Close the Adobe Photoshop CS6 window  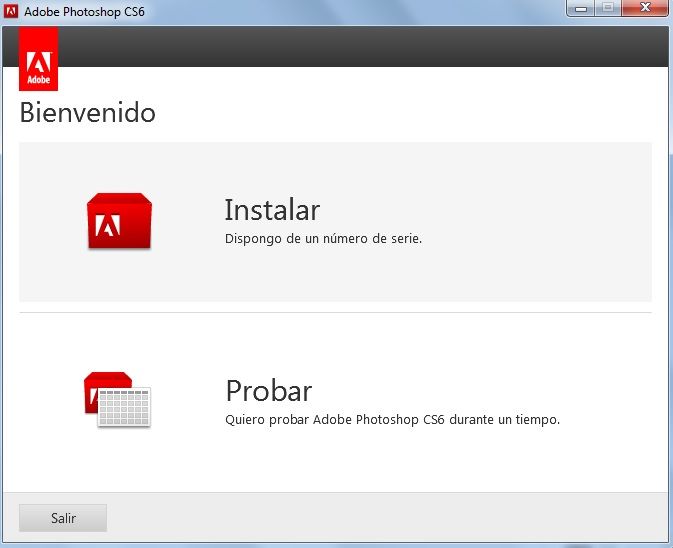pyautogui.click(x=645, y=8)
